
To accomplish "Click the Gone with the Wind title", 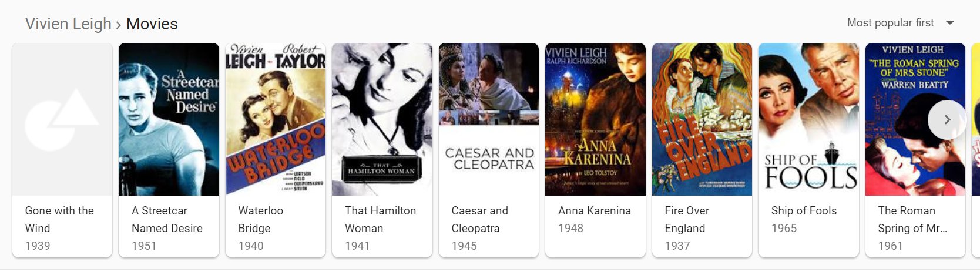I will [59, 219].
